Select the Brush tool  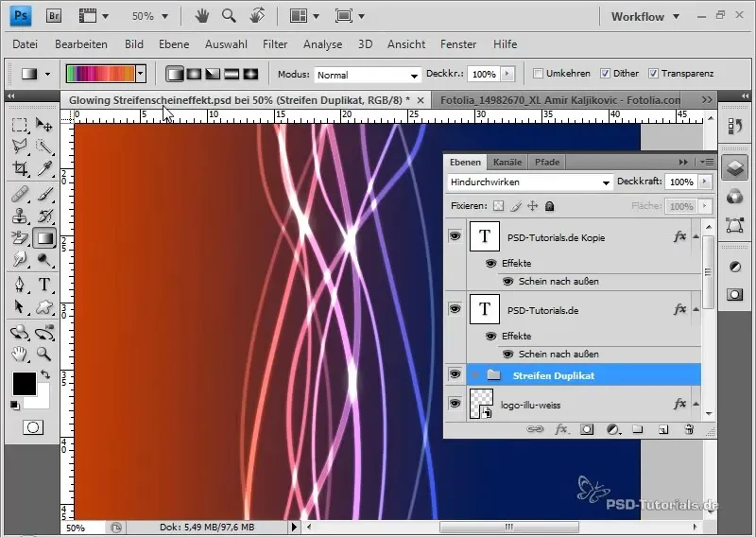[44, 195]
